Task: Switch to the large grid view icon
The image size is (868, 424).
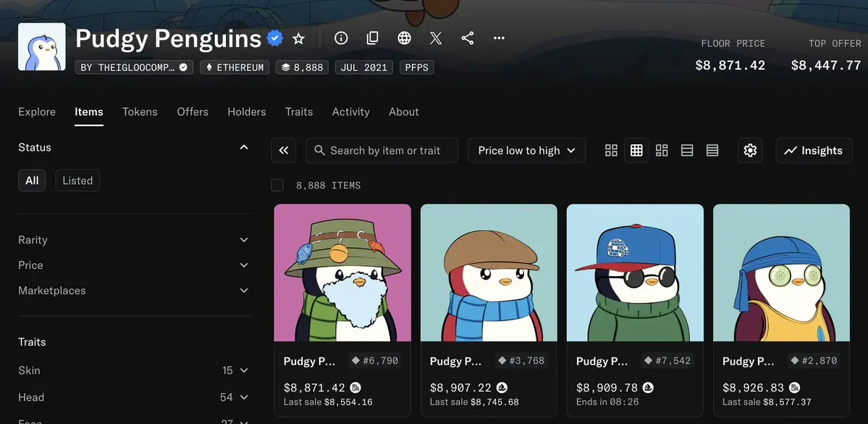Action: (611, 150)
